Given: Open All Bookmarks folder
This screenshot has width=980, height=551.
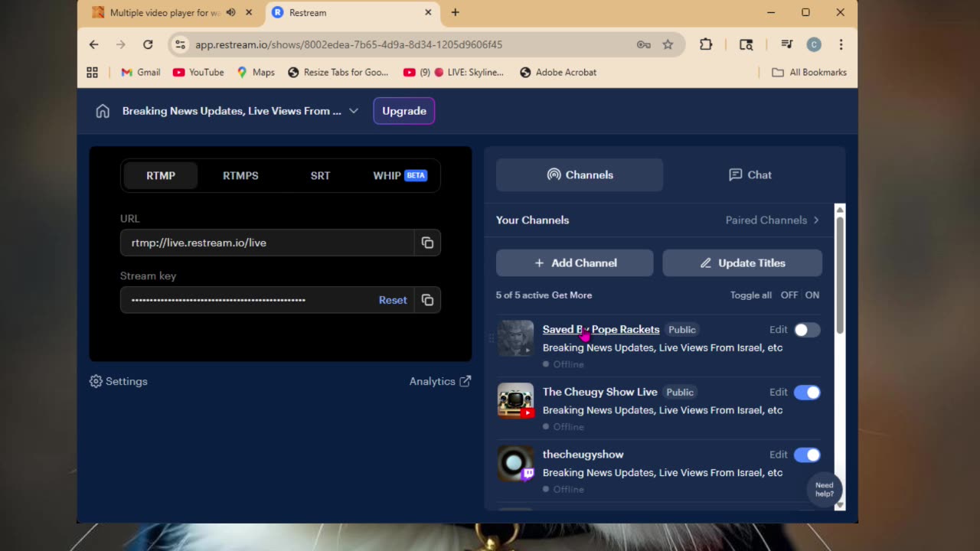Looking at the screenshot, I should pyautogui.click(x=809, y=72).
